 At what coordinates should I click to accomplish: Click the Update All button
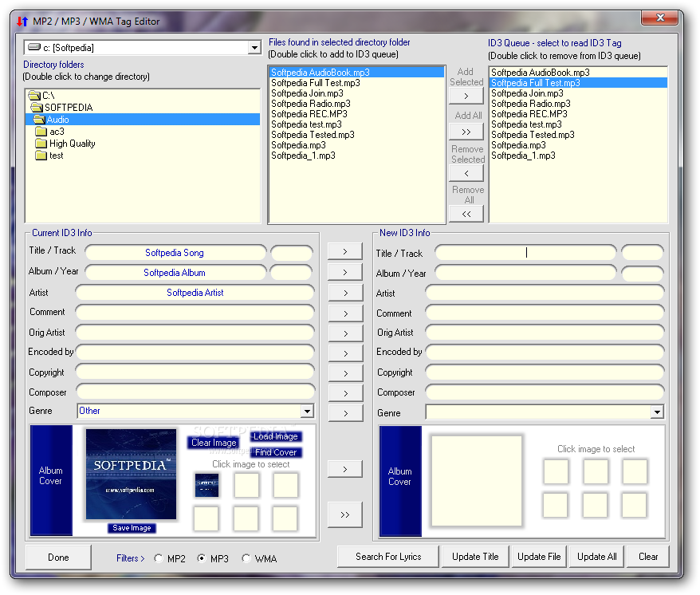click(x=597, y=557)
